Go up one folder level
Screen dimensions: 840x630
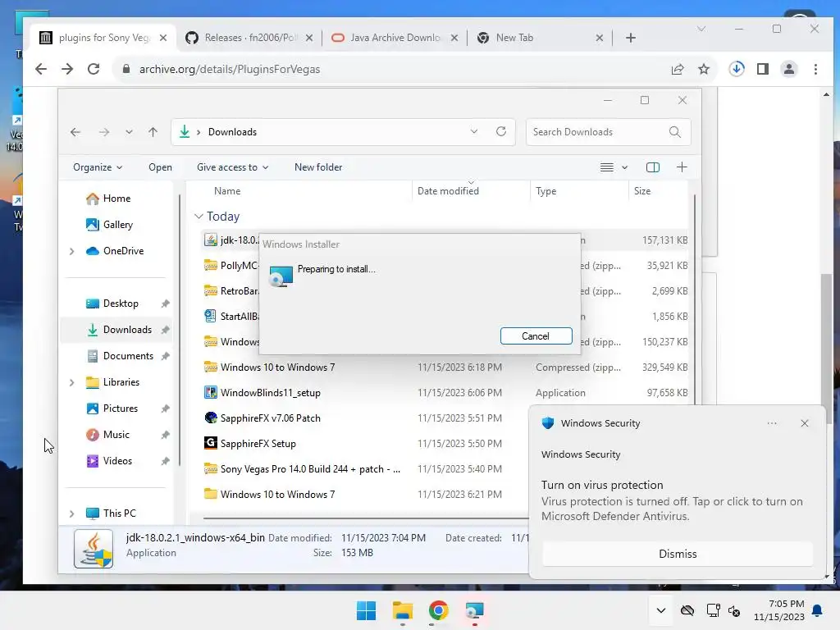point(153,132)
